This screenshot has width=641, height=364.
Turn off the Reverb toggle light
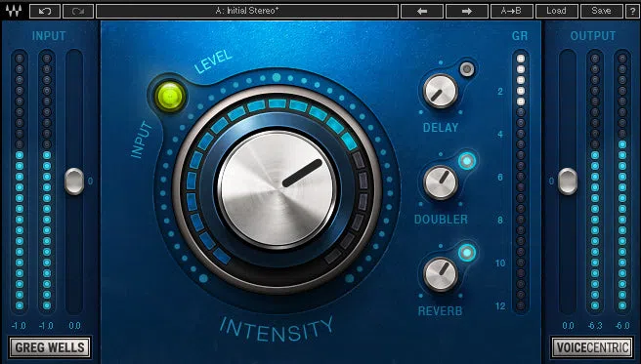coord(467,253)
